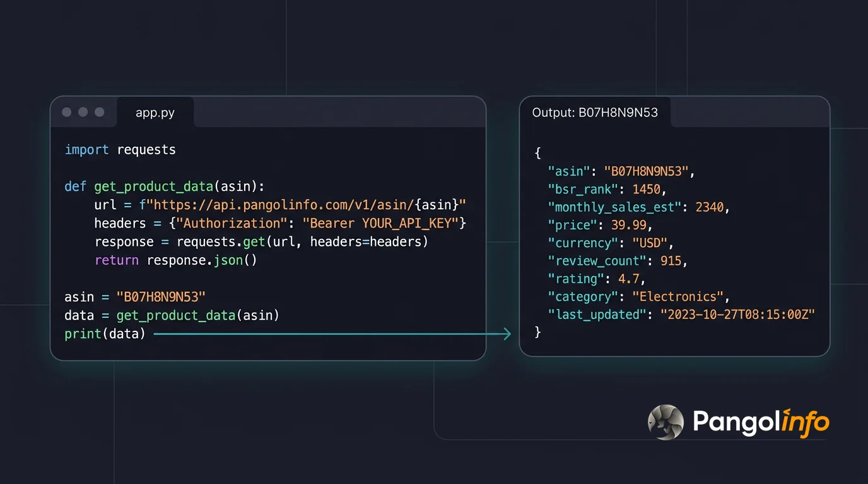Select the app.py tab
Viewport: 868px width, 484px height.
pyautogui.click(x=155, y=113)
